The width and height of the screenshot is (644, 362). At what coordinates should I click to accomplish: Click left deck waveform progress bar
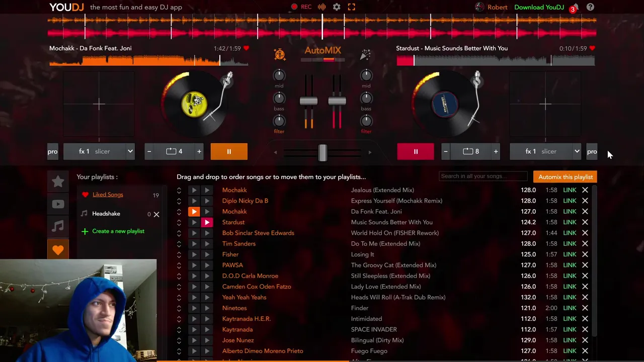149,60
